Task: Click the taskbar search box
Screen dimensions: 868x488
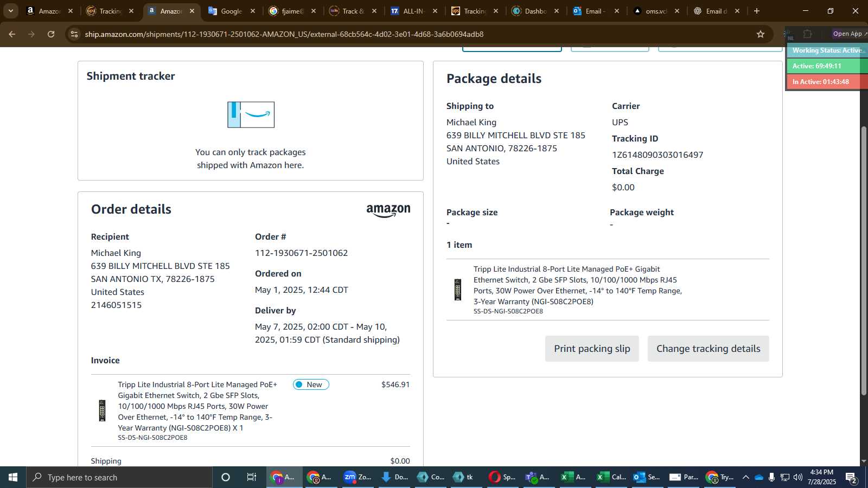Action: point(119,477)
